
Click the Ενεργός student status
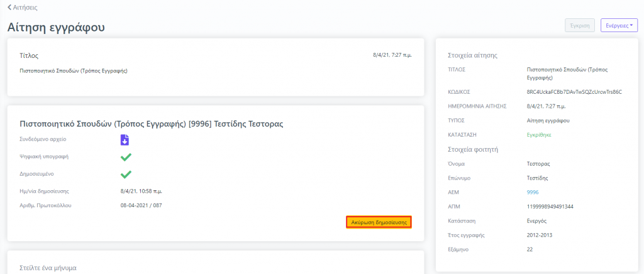[x=536, y=221]
